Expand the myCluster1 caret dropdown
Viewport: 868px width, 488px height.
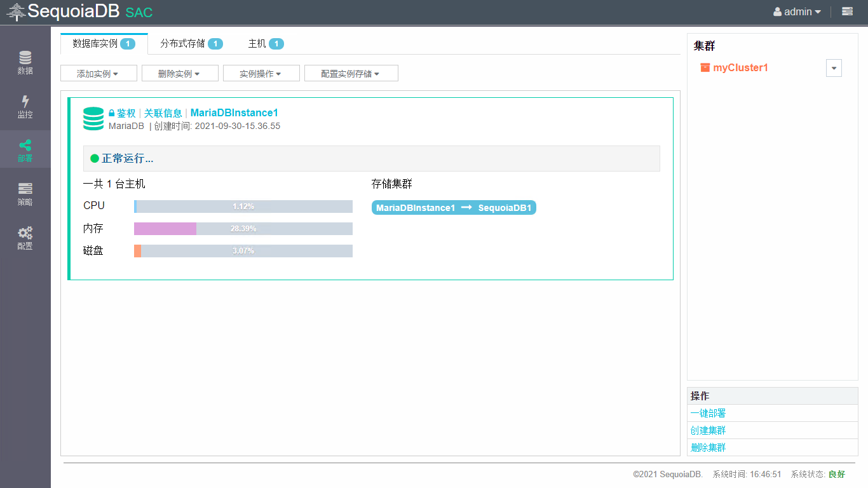pyautogui.click(x=834, y=69)
